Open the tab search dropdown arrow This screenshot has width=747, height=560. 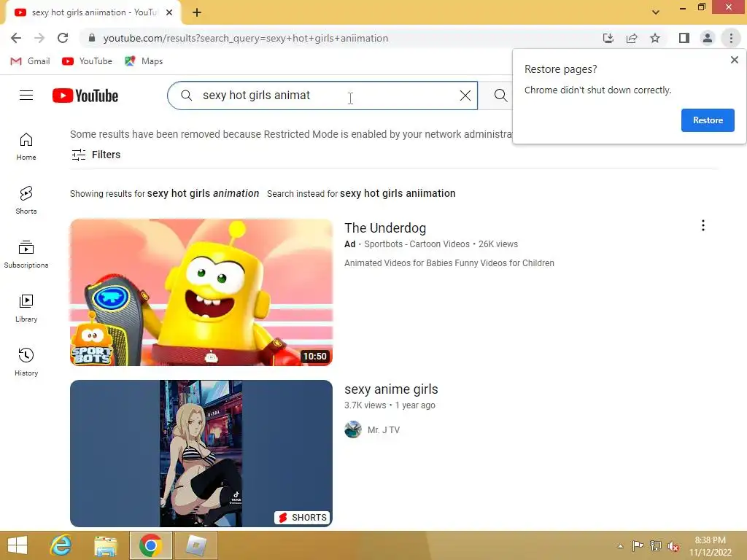656,12
